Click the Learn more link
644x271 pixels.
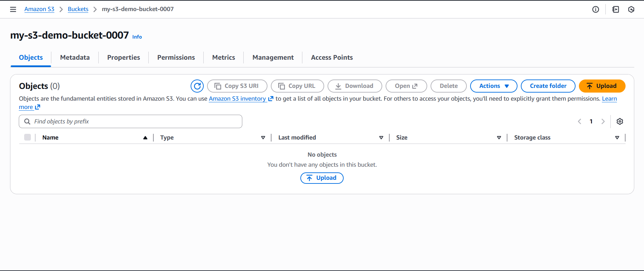point(609,99)
